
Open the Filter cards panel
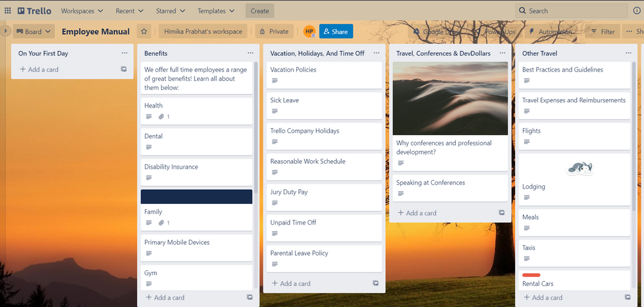603,32
